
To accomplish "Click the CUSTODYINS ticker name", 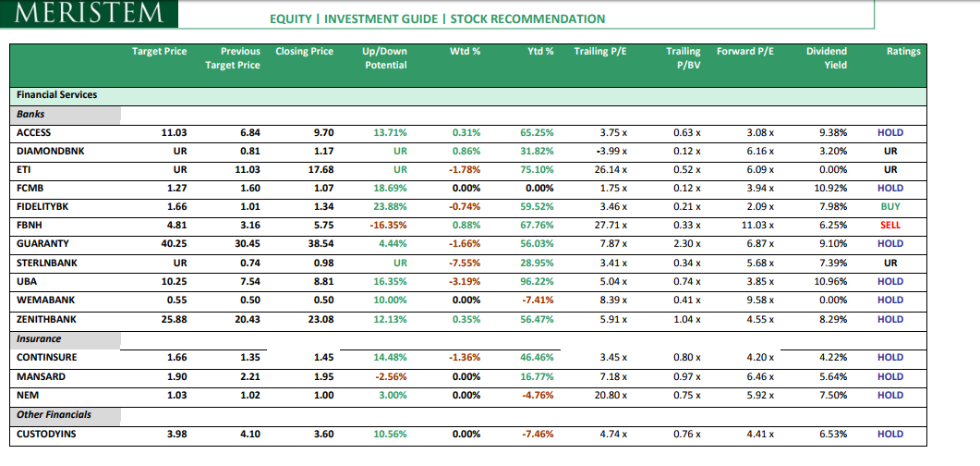I will coord(46,434).
